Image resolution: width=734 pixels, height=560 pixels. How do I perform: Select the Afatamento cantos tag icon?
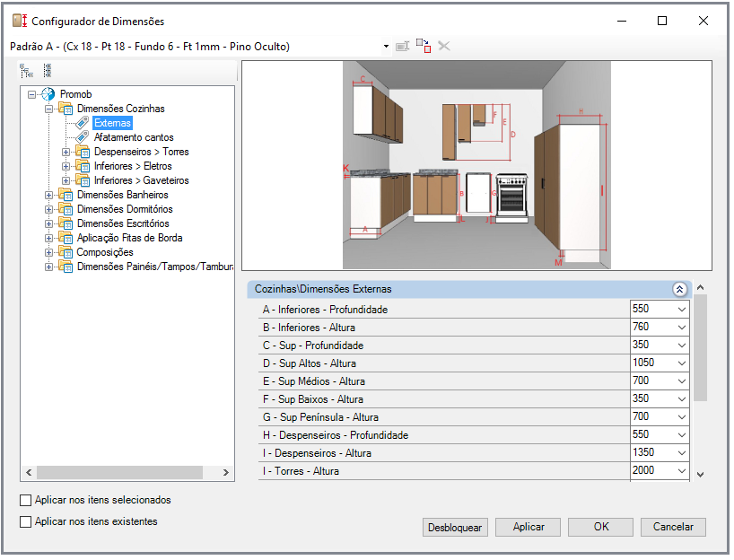pos(83,137)
